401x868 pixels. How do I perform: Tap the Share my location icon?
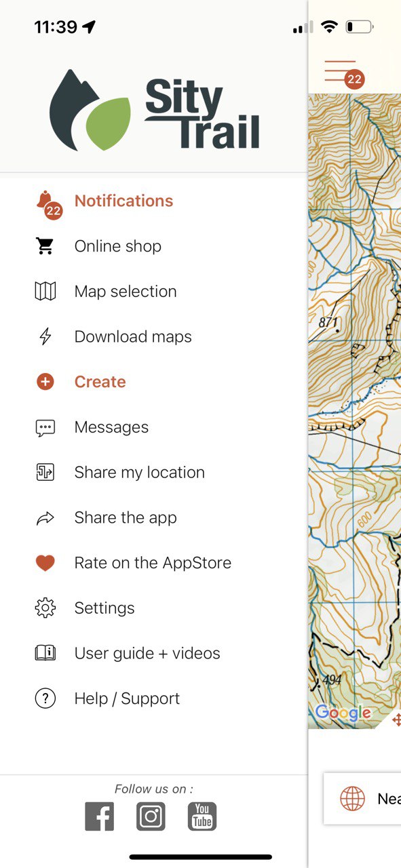click(x=45, y=473)
